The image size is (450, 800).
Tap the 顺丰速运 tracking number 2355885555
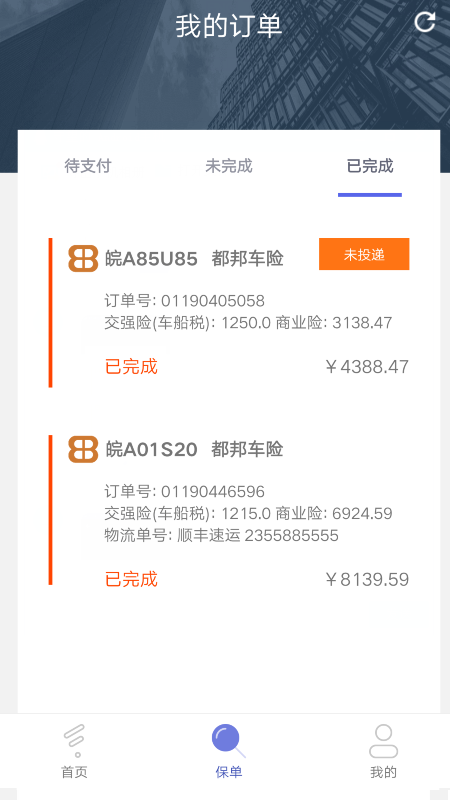click(291, 536)
